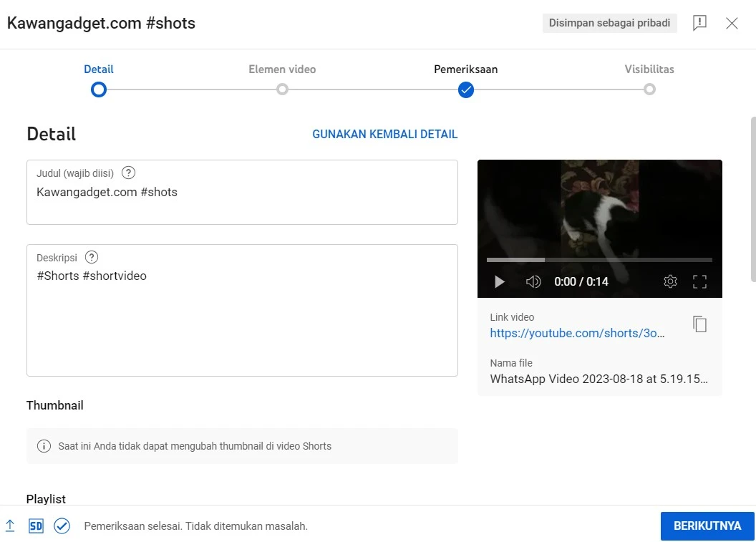Click the send feedback icon
This screenshot has width=756, height=542.
pos(699,23)
